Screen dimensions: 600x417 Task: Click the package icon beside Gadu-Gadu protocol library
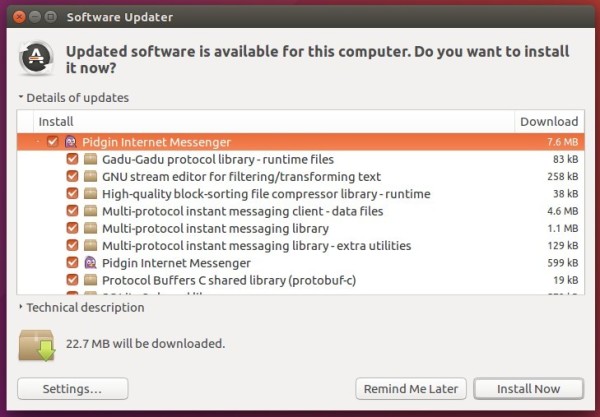click(90, 159)
